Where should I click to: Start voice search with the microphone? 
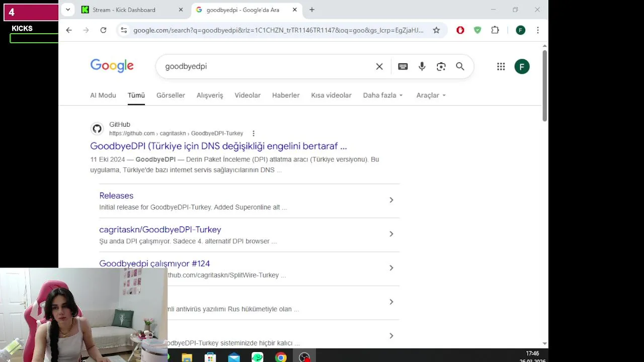(x=422, y=66)
